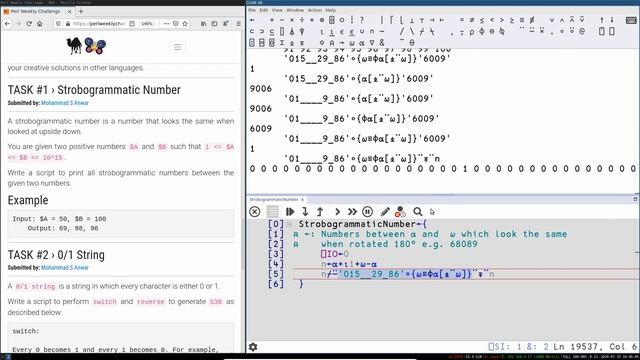Open the Action menu in the Dyalog IDE
Image resolution: width=640 pixels, height=360 pixels.
click(x=315, y=10)
